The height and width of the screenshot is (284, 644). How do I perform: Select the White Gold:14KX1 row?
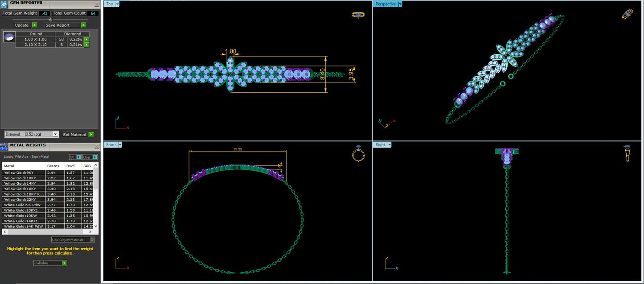coord(48,221)
